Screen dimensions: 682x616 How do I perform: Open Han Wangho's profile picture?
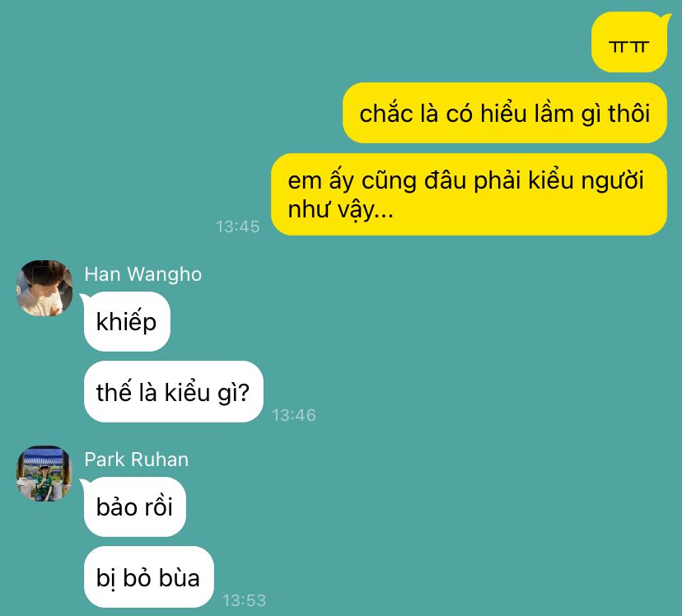point(44,287)
